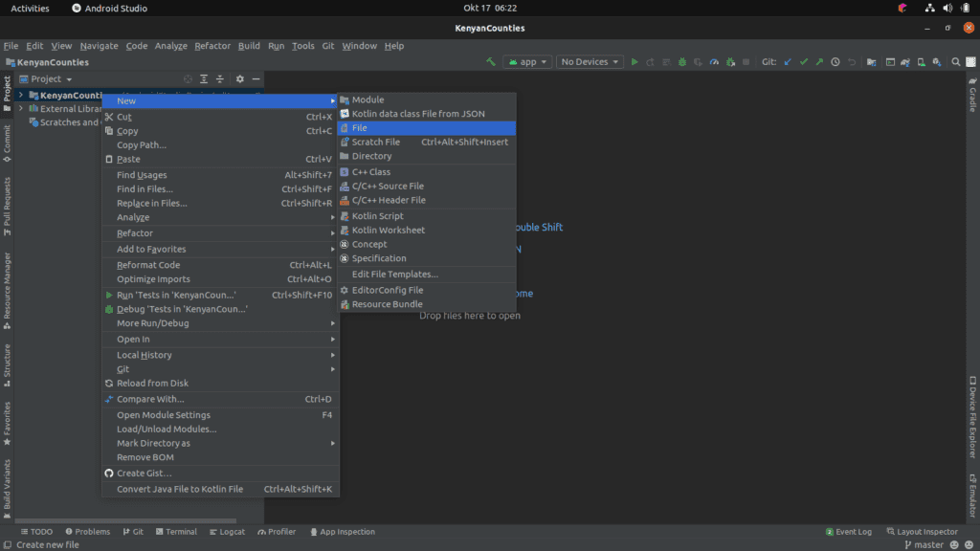This screenshot has height=551, width=980.
Task: Click Reload from Disk menu entry
Action: (152, 384)
